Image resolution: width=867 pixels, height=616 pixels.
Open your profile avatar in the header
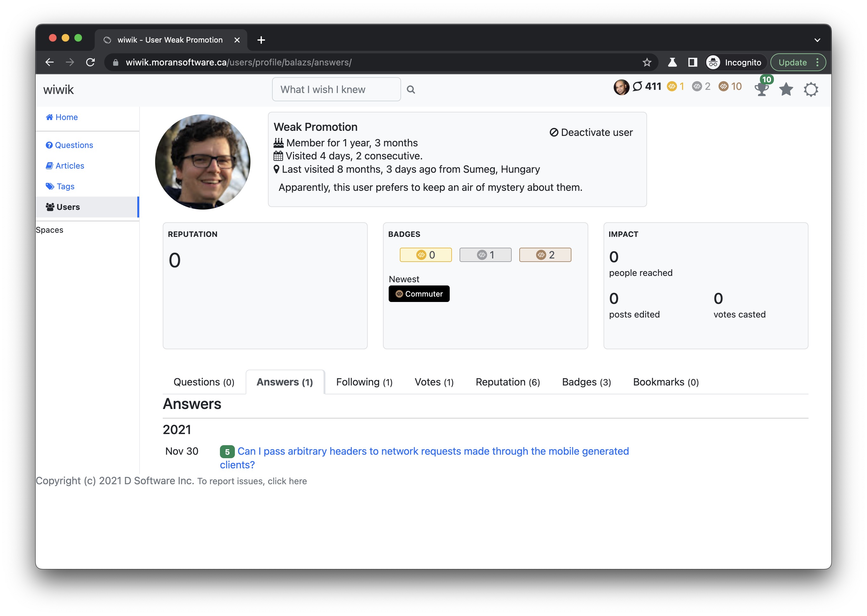[x=621, y=87]
